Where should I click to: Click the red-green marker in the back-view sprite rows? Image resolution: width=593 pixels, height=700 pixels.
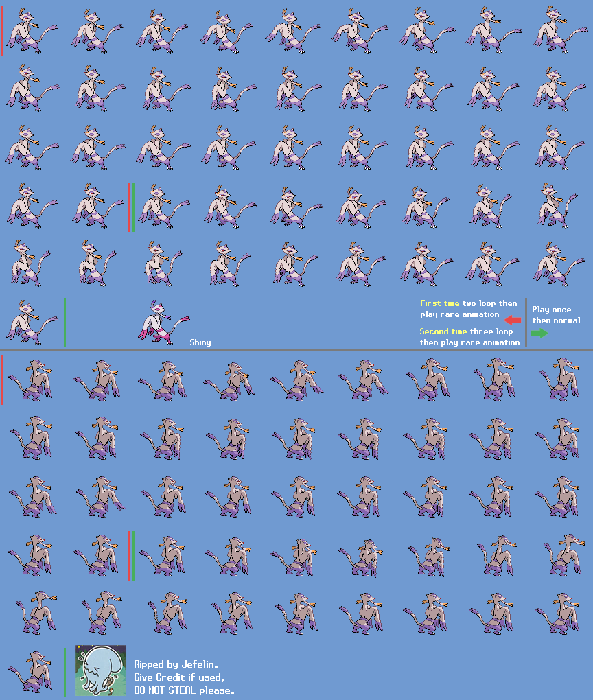point(130,555)
